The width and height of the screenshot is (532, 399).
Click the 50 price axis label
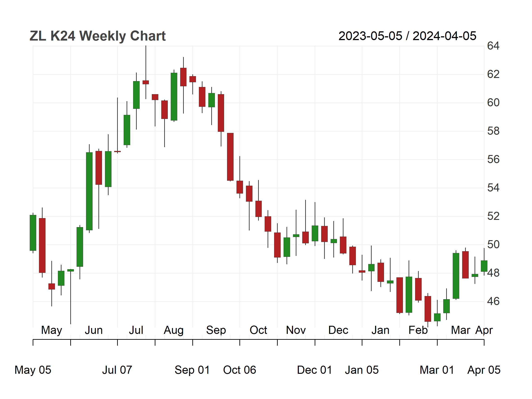coord(493,245)
